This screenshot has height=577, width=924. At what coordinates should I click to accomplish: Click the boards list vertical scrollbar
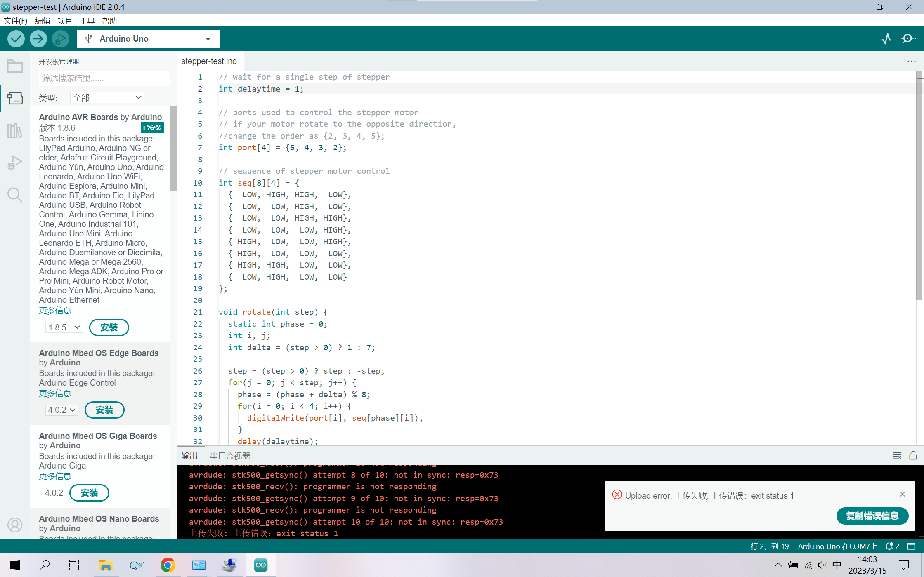coord(173,148)
